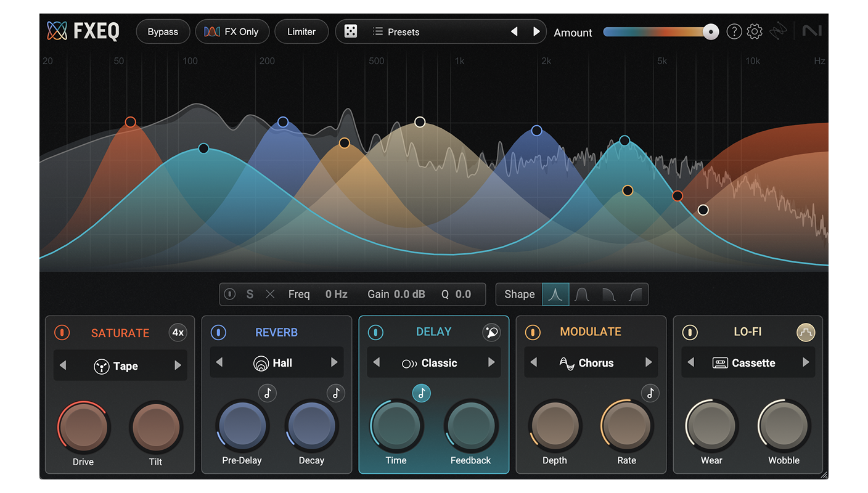
Task: Toggle the Saturate module power button
Action: click(62, 333)
